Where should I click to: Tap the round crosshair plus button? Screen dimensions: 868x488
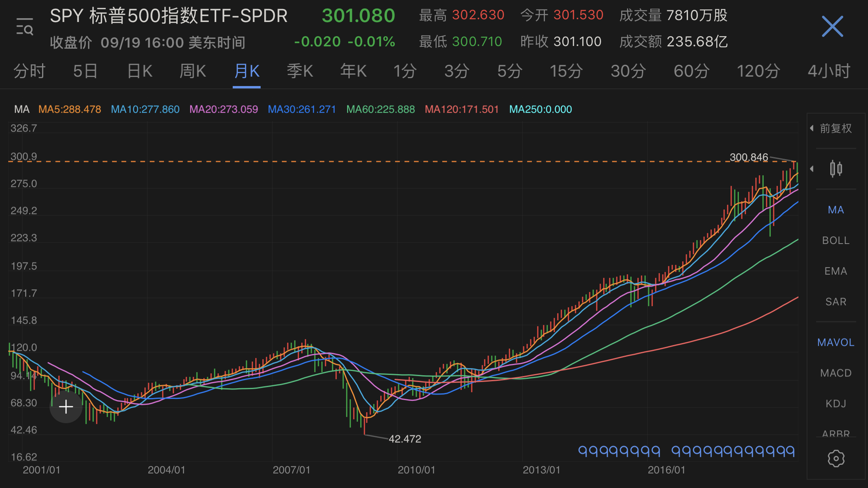point(66,407)
